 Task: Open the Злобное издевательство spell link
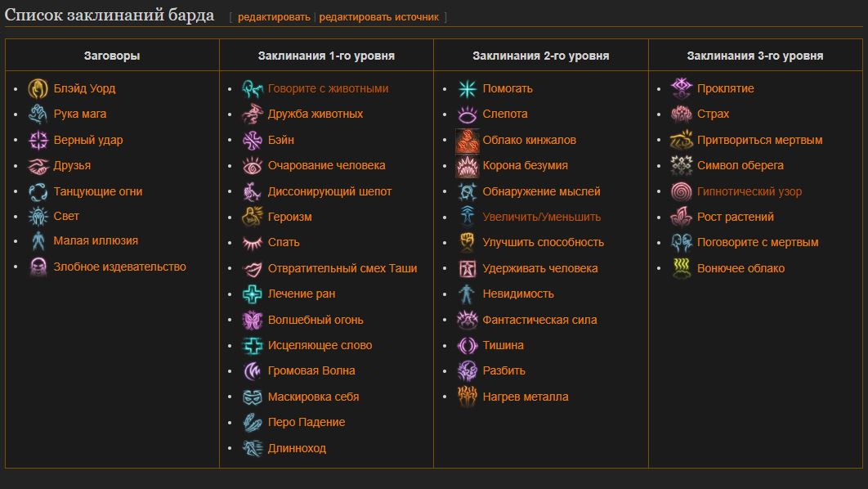pos(119,267)
